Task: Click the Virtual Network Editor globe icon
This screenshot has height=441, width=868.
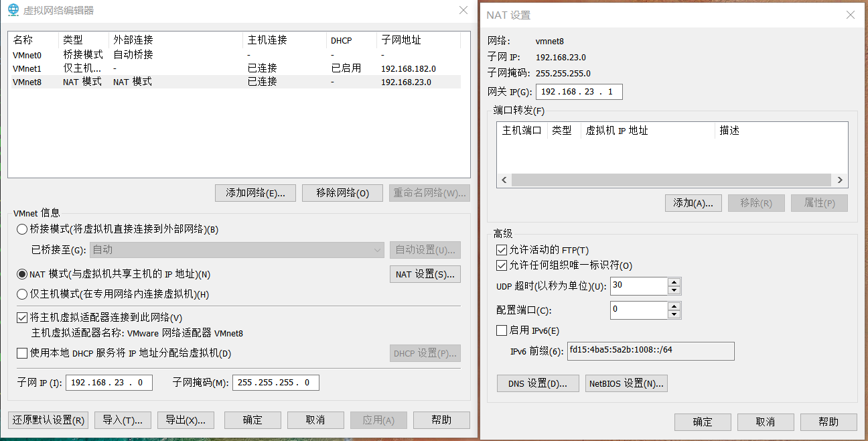Action: 13,10
